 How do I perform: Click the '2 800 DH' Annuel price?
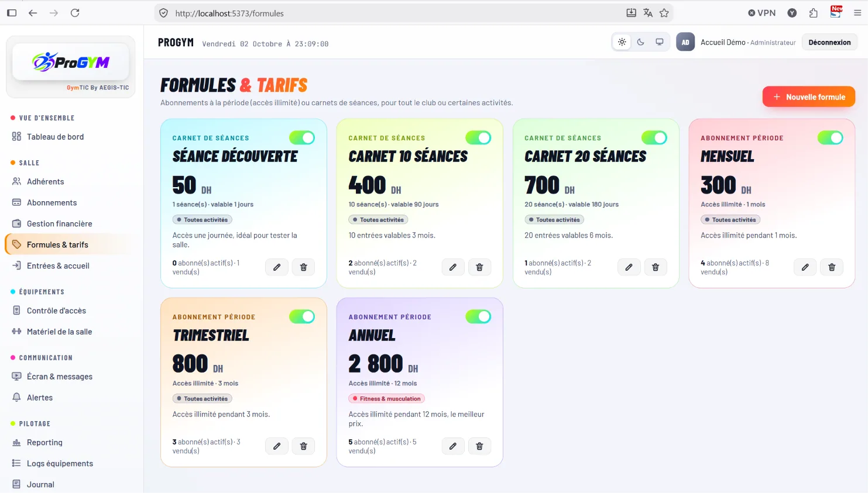[383, 364]
